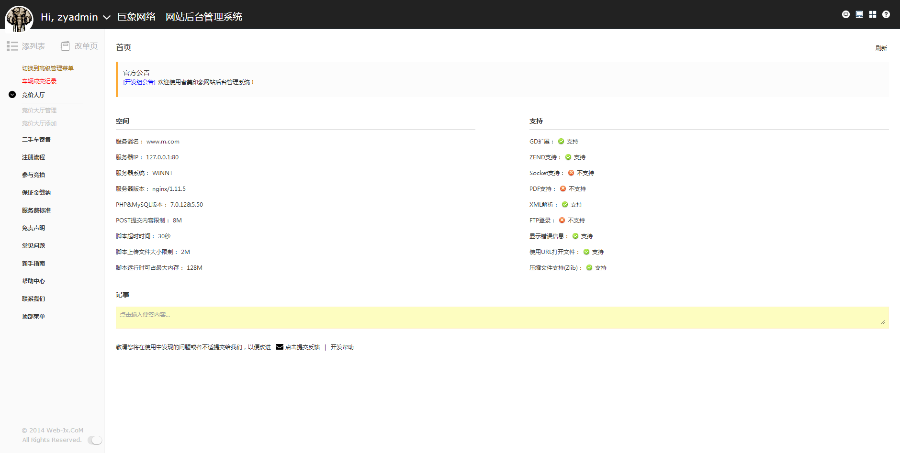Screen dimensions: 900x453
Task: Click the refresh link at page top right
Action: click(x=881, y=48)
